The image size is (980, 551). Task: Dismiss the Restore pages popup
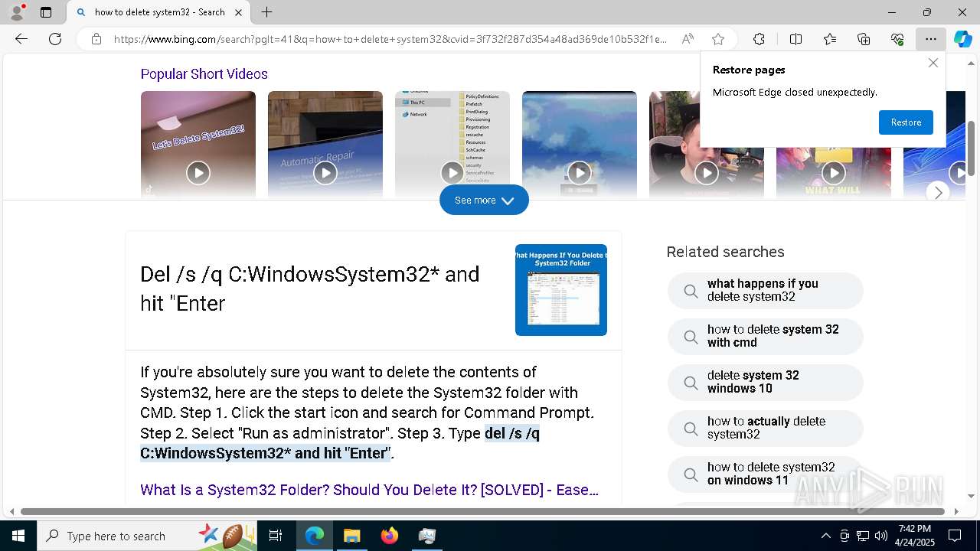tap(933, 63)
